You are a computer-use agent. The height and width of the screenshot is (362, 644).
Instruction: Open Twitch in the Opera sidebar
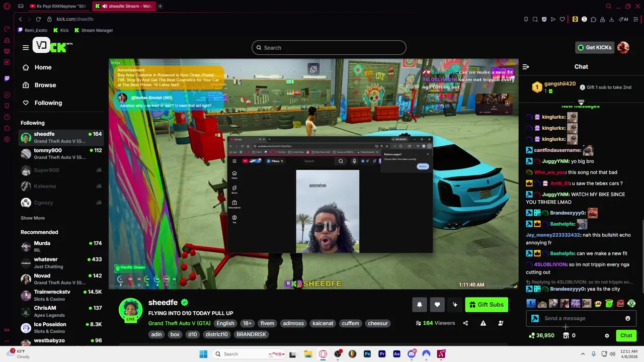[7, 78]
